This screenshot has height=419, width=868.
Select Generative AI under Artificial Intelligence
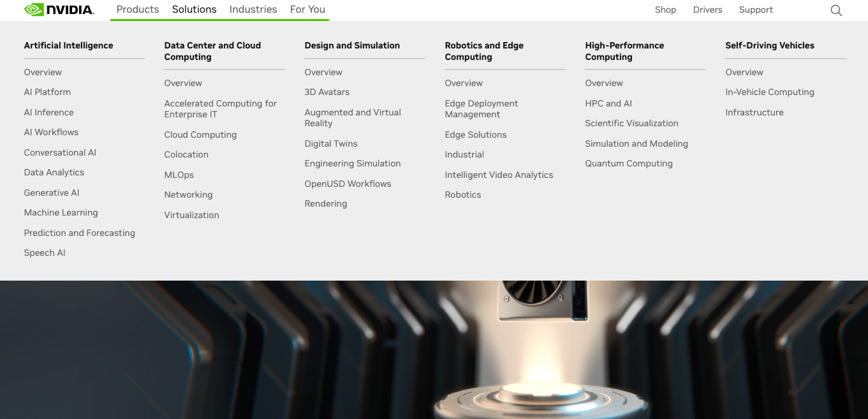pos(51,192)
